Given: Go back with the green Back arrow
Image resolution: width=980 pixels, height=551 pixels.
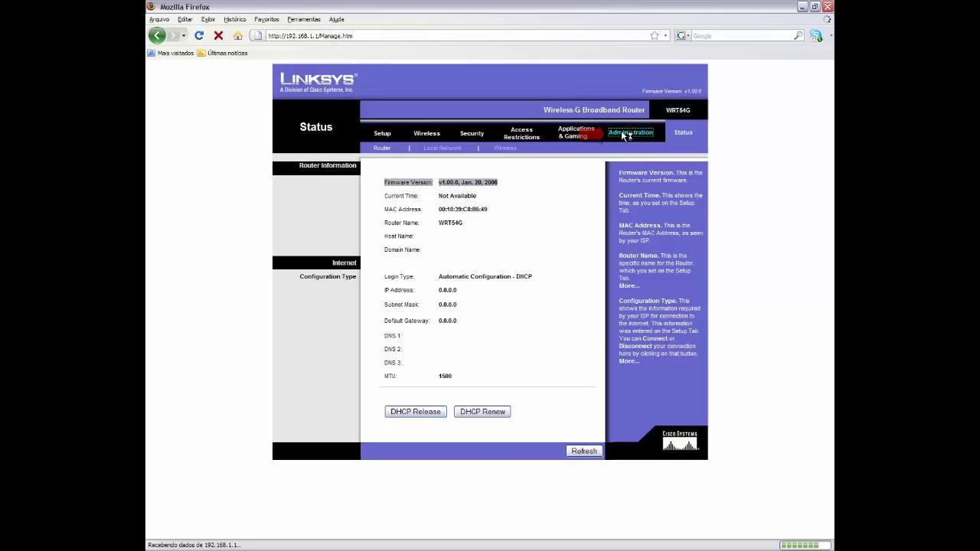Looking at the screenshot, I should (157, 35).
